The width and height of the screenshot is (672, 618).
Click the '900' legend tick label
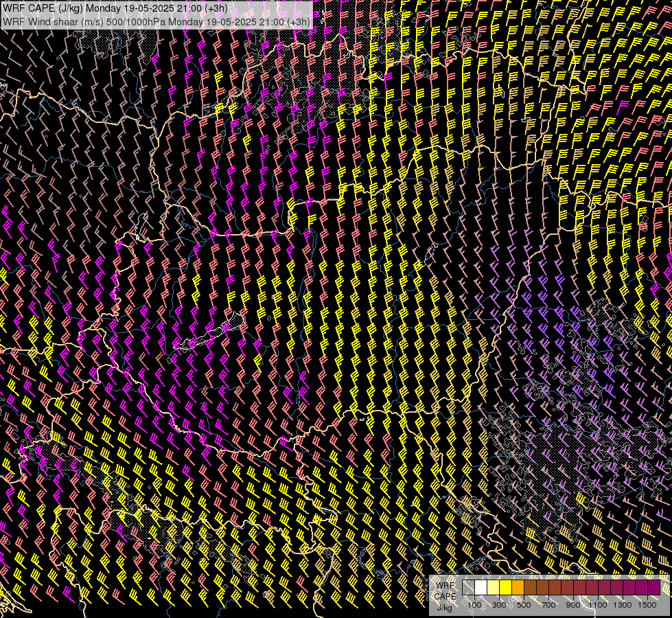click(x=573, y=605)
